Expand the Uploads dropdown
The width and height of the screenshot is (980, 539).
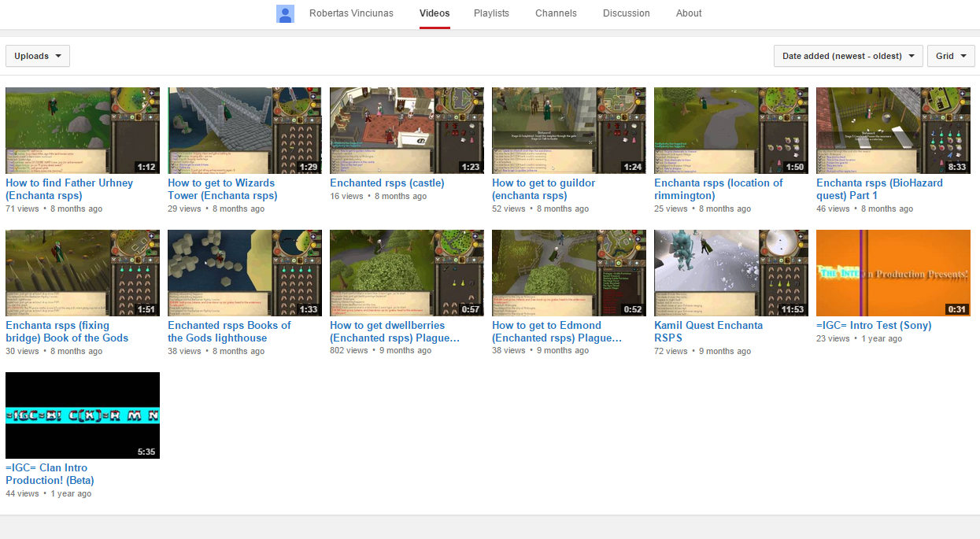38,56
